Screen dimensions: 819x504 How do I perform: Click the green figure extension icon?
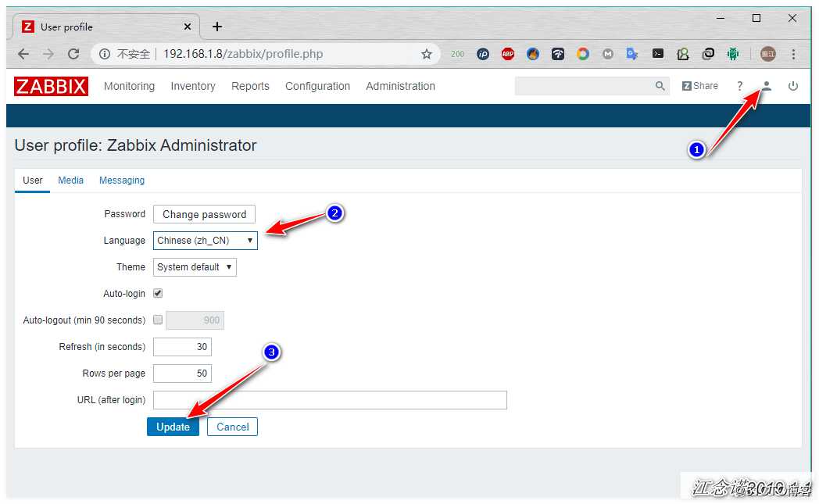click(683, 54)
